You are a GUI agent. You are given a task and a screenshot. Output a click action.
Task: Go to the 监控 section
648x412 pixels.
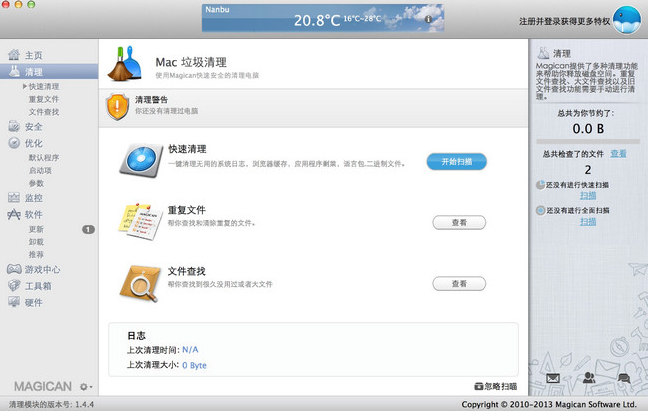pyautogui.click(x=33, y=198)
